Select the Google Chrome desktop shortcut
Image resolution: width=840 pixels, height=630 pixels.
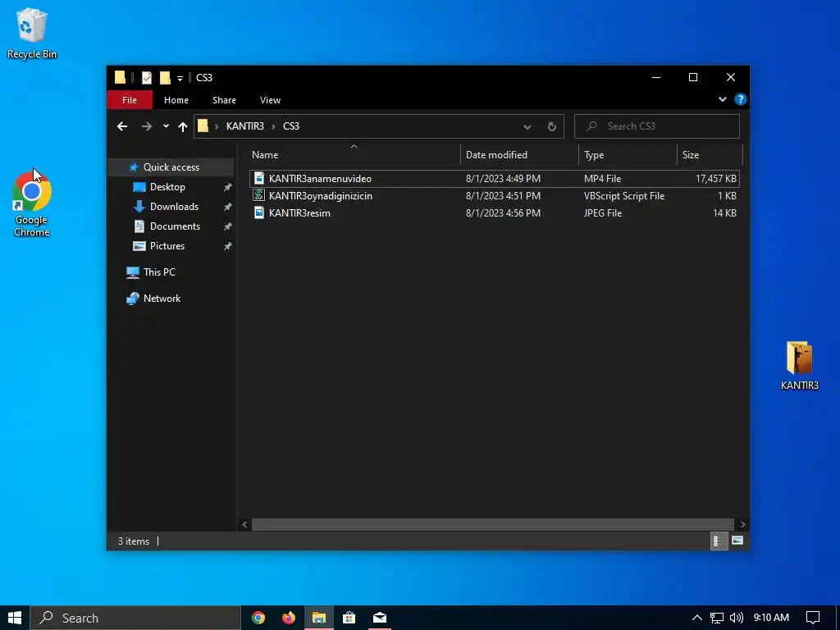[32, 203]
